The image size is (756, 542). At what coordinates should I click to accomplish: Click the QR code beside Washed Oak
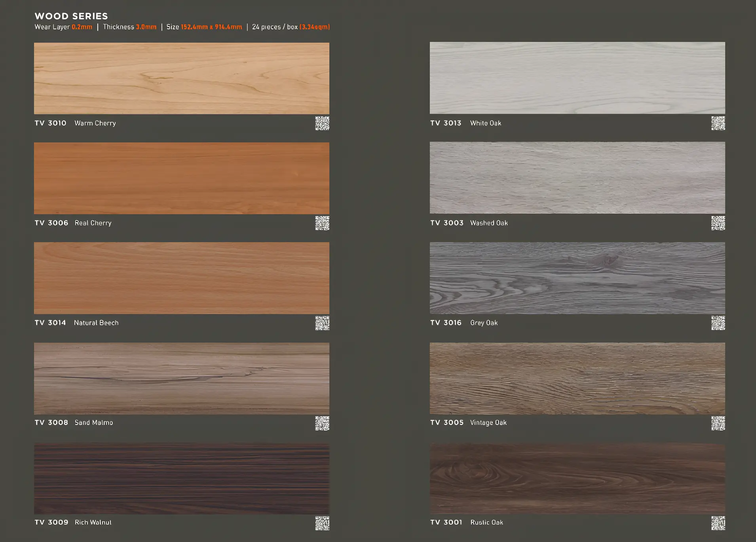point(718,223)
